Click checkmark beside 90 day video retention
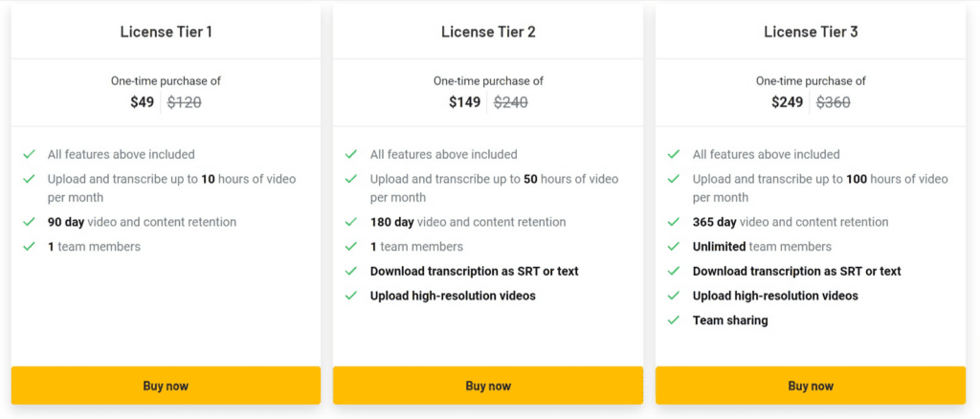Viewport: 980px width, 419px height. coord(29,222)
